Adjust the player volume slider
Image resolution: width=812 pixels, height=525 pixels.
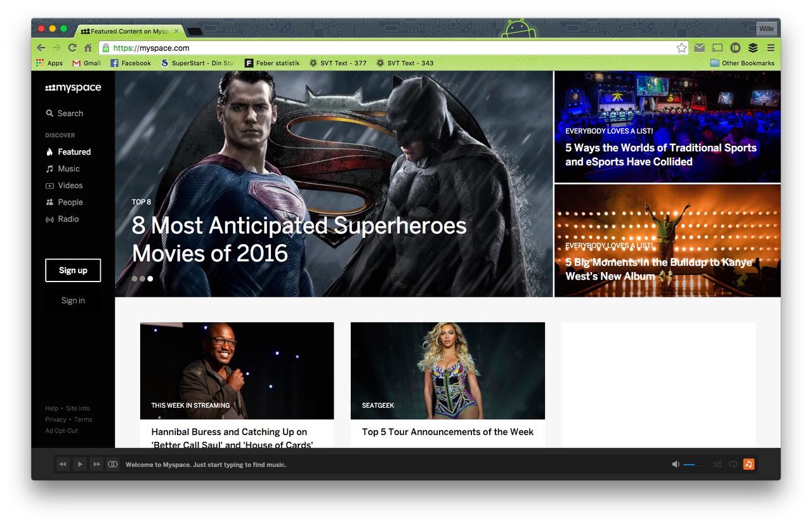tap(693, 465)
